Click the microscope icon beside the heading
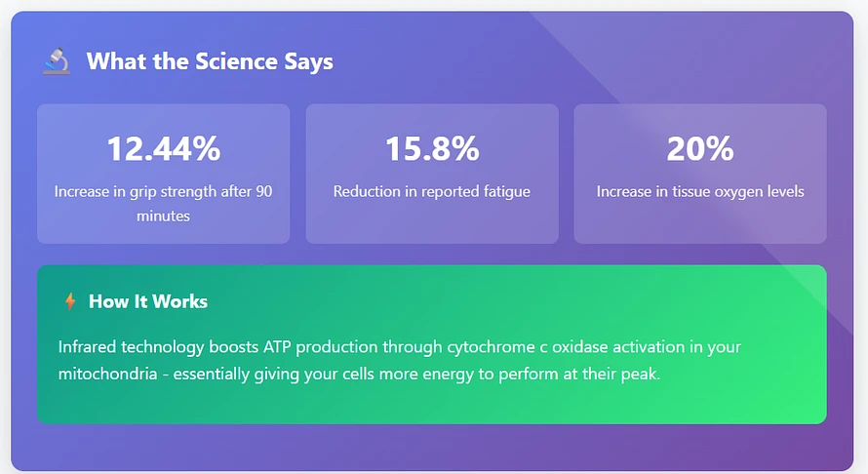This screenshot has width=868, height=474. [x=57, y=60]
